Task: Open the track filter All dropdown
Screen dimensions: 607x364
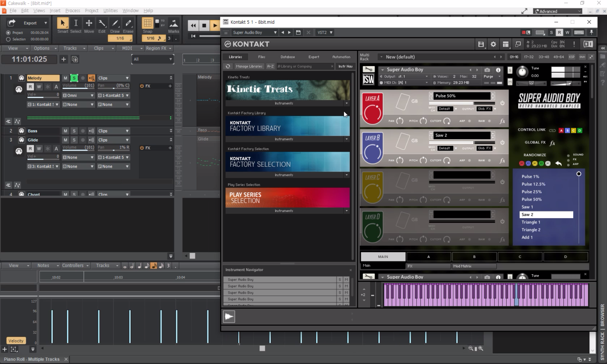Action: (x=153, y=59)
